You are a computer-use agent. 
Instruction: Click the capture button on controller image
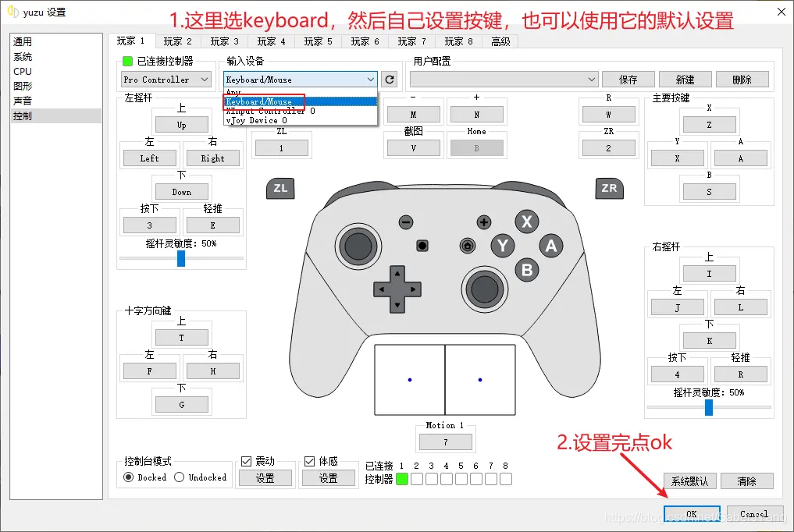pyautogui.click(x=422, y=246)
